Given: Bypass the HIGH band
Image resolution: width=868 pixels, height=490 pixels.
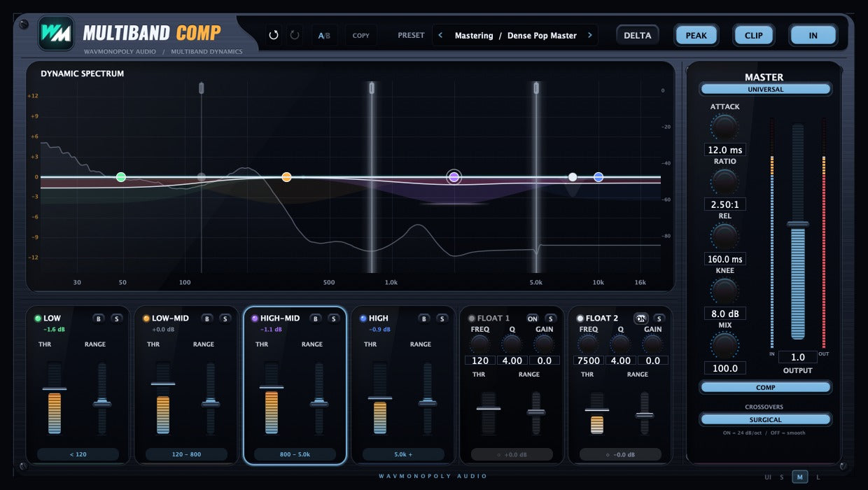Looking at the screenshot, I should pyautogui.click(x=424, y=318).
